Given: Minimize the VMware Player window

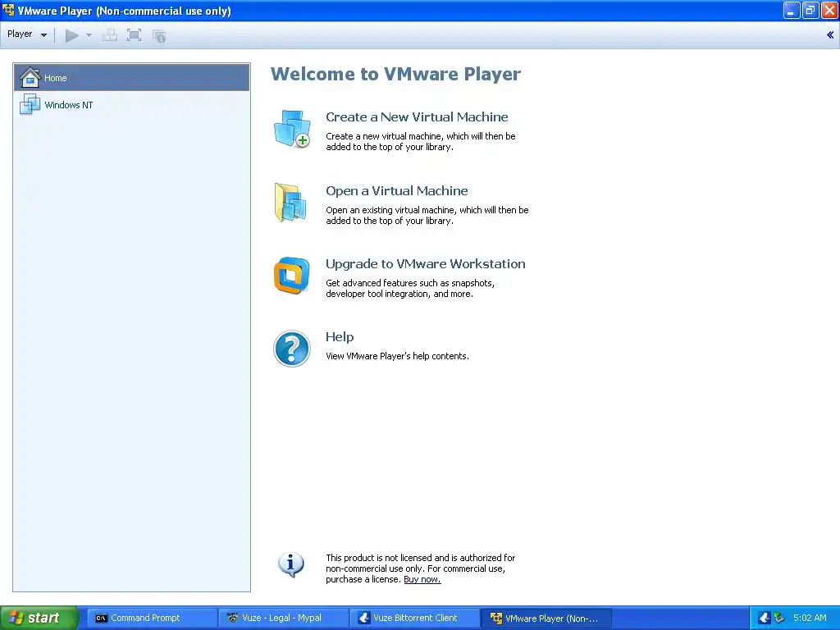Looking at the screenshot, I should (x=792, y=10).
